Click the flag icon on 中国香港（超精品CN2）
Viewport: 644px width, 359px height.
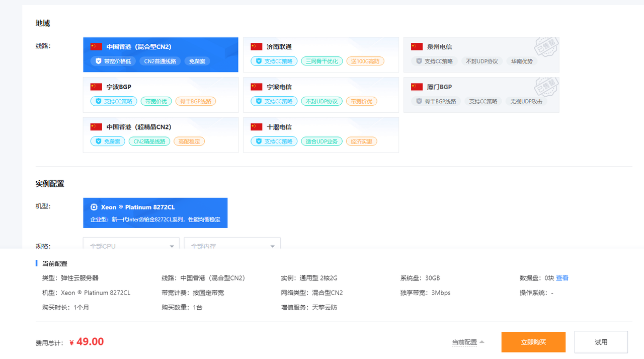tap(96, 127)
